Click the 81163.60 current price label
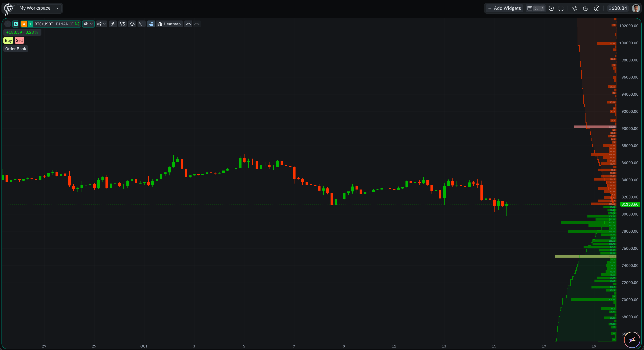The image size is (644, 350). tap(630, 204)
